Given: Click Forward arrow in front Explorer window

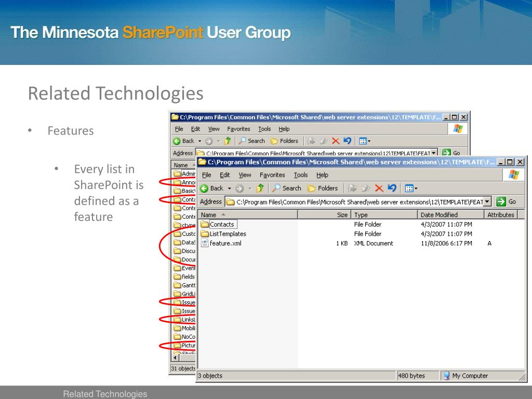Looking at the screenshot, I should click(240, 188).
